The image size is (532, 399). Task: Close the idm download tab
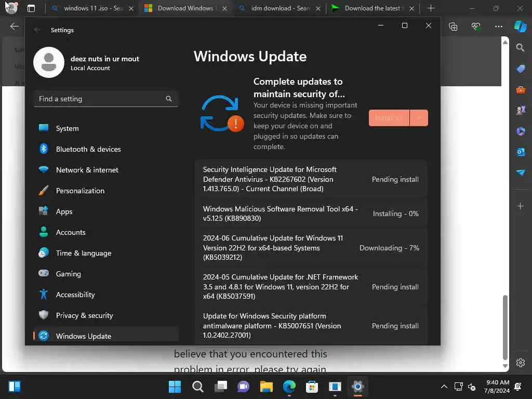pyautogui.click(x=318, y=8)
